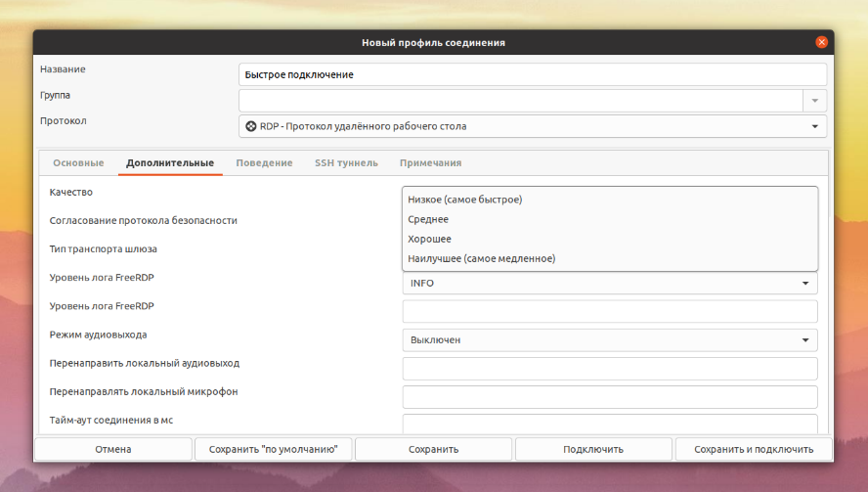Switch to the Основные tab

click(x=78, y=163)
